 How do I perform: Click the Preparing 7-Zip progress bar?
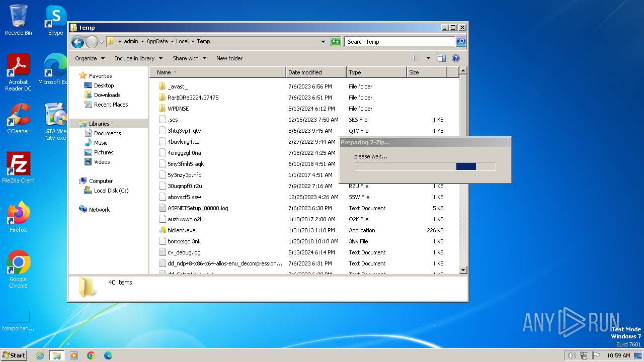point(425,166)
